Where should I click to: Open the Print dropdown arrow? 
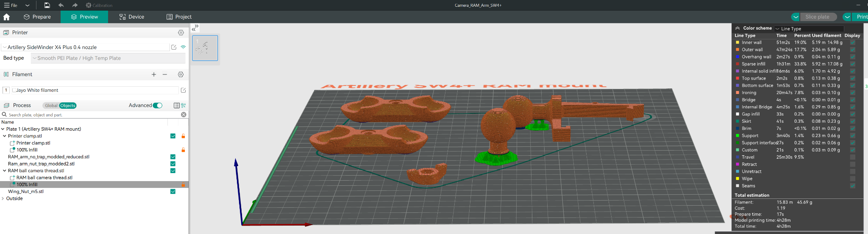coord(847,17)
